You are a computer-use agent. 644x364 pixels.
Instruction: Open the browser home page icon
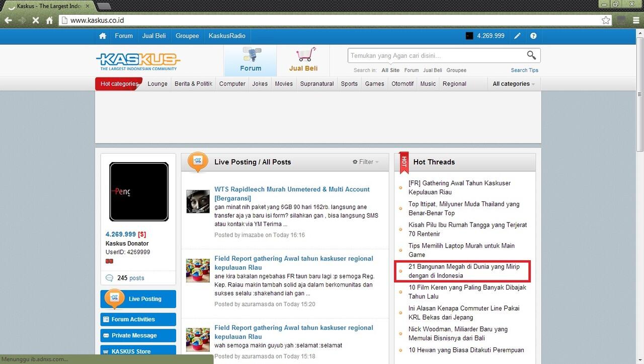pyautogui.click(x=49, y=21)
